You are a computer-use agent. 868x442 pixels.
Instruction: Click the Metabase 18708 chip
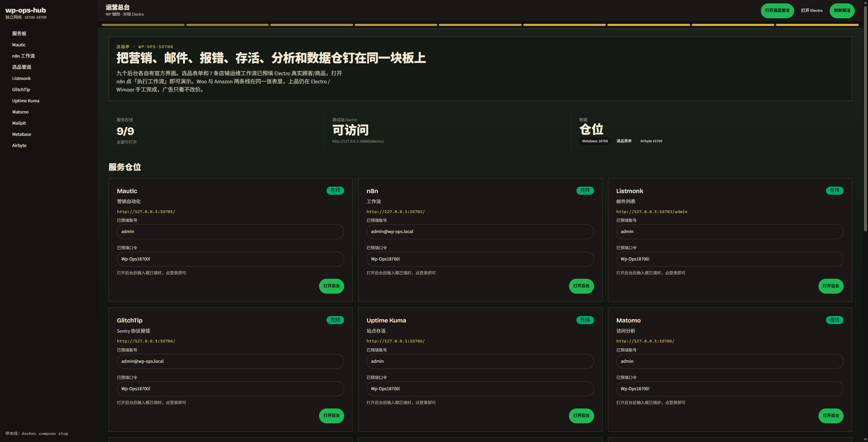(595, 141)
